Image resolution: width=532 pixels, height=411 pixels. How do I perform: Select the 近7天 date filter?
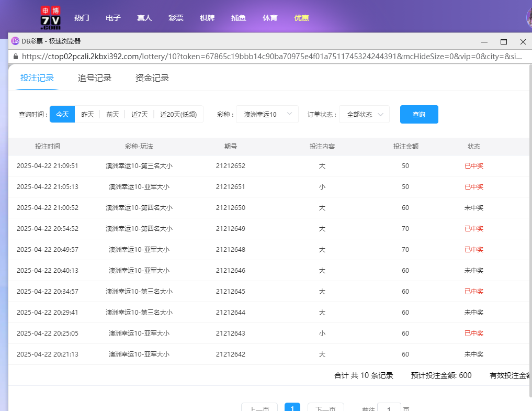coord(139,114)
